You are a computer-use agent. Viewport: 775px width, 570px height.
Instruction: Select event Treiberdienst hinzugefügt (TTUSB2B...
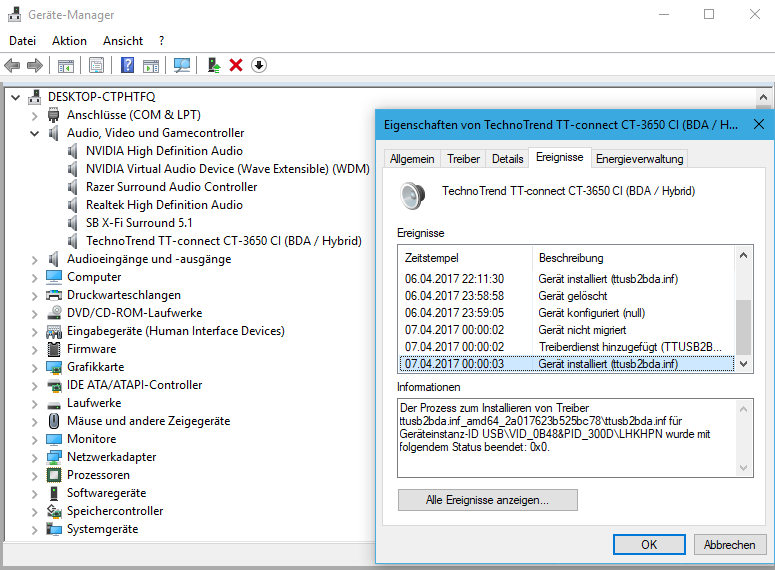pyautogui.click(x=566, y=347)
